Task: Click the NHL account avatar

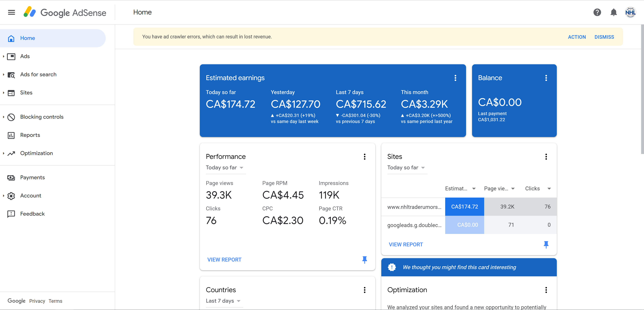Action: click(630, 12)
